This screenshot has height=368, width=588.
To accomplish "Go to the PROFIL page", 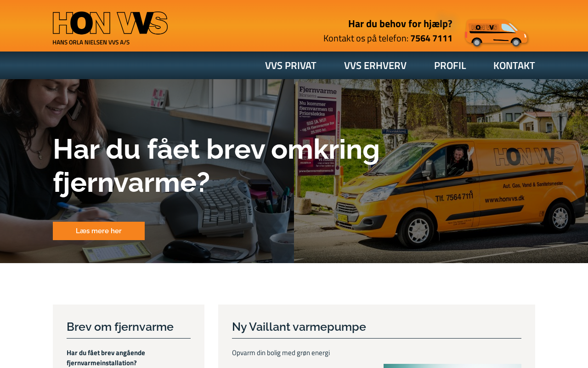I will click(450, 65).
